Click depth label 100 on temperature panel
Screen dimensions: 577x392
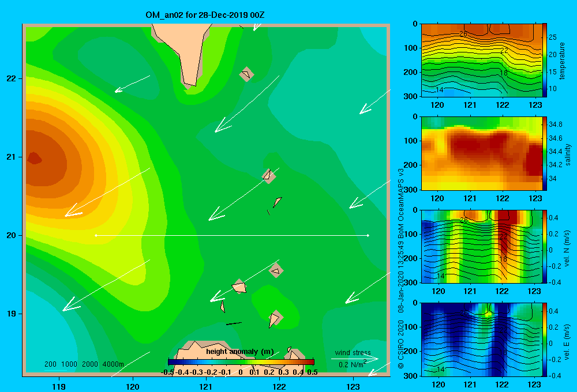[411, 48]
